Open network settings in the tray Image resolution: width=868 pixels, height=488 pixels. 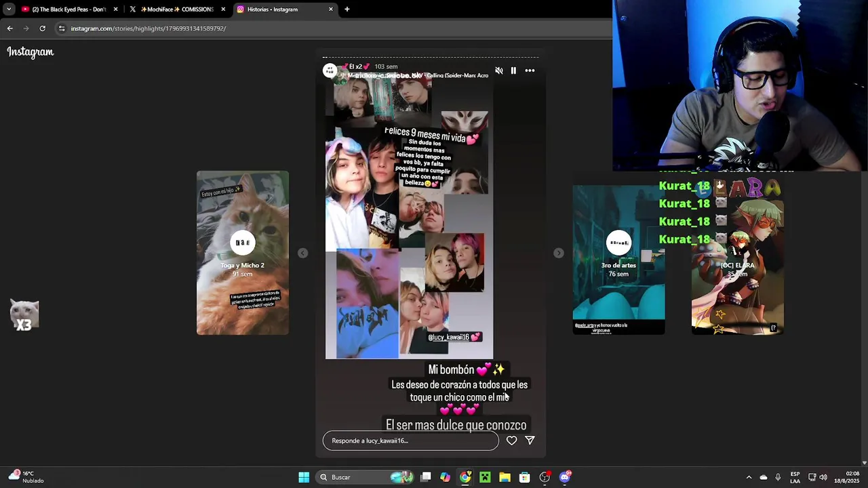point(812,477)
